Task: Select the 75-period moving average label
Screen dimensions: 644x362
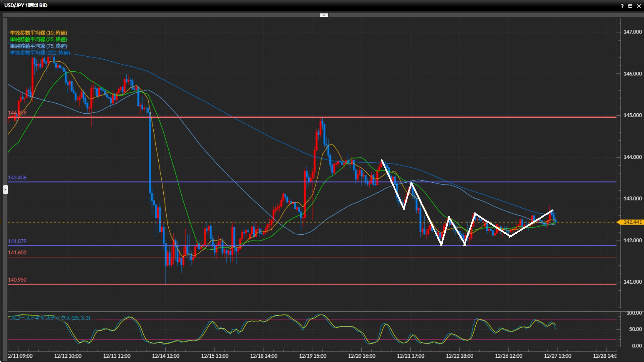Action: 38,46
